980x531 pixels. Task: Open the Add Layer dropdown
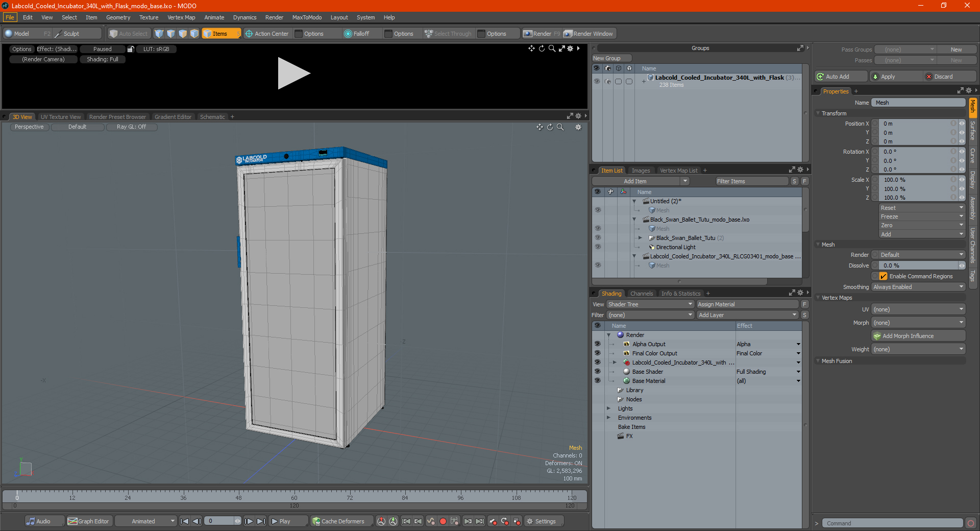coord(747,315)
